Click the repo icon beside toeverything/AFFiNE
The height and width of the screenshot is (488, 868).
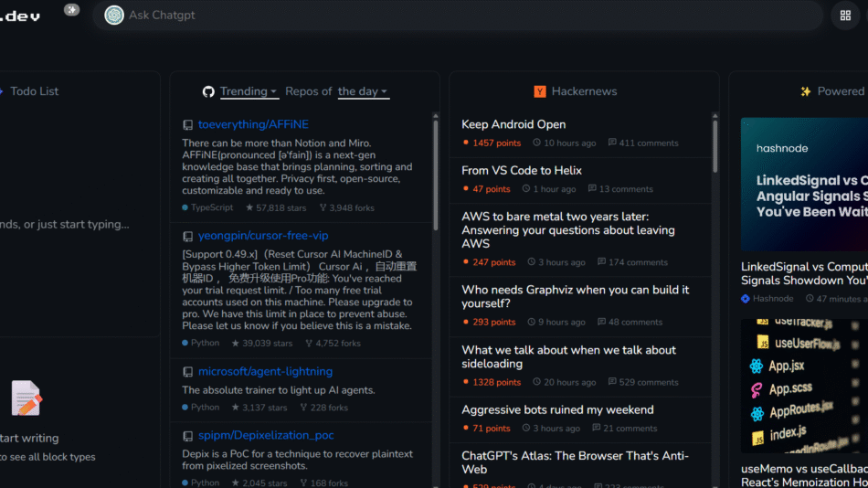click(187, 125)
